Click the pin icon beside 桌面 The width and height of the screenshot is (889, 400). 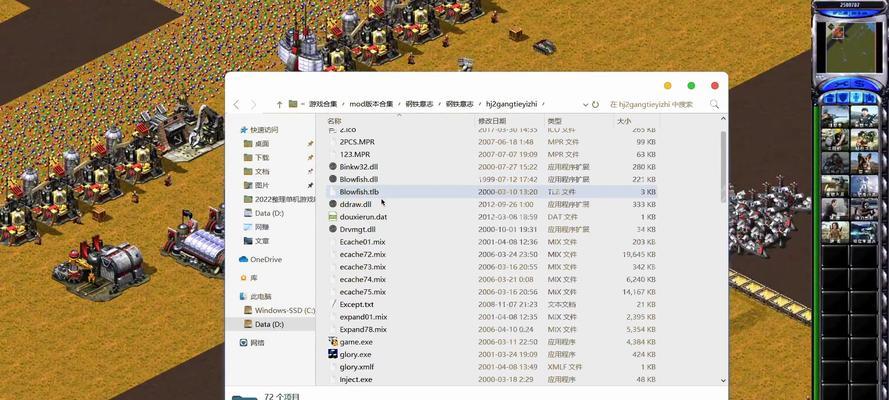pyautogui.click(x=310, y=144)
